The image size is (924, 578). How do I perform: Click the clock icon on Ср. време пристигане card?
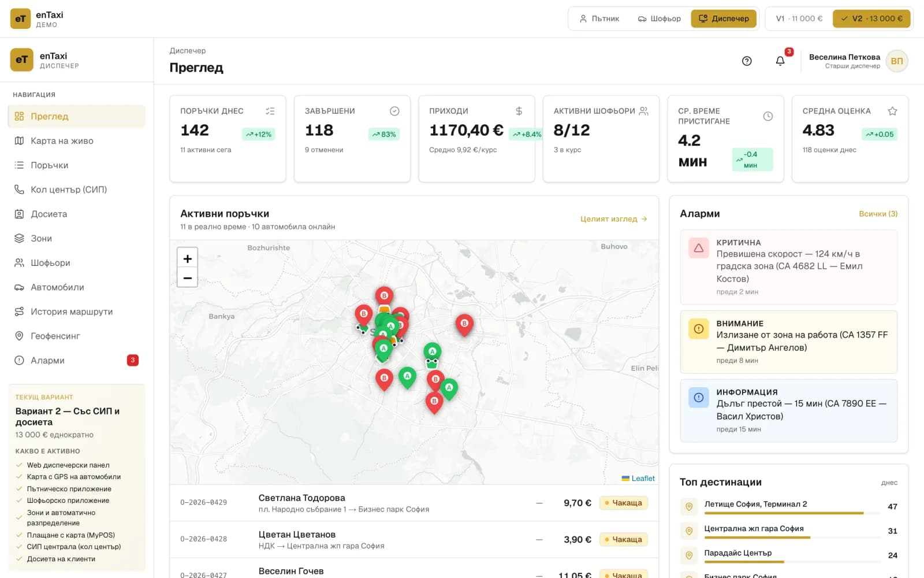pos(768,116)
